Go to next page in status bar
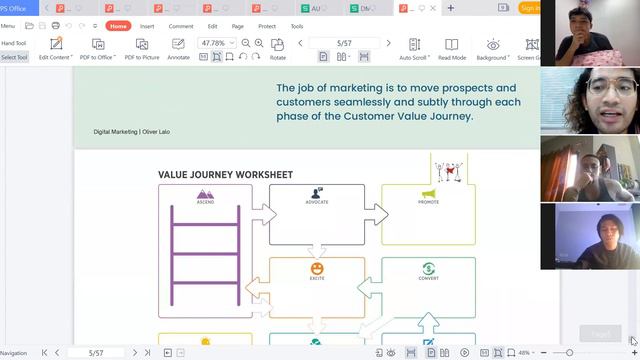The height and width of the screenshot is (360, 640). coord(135,353)
